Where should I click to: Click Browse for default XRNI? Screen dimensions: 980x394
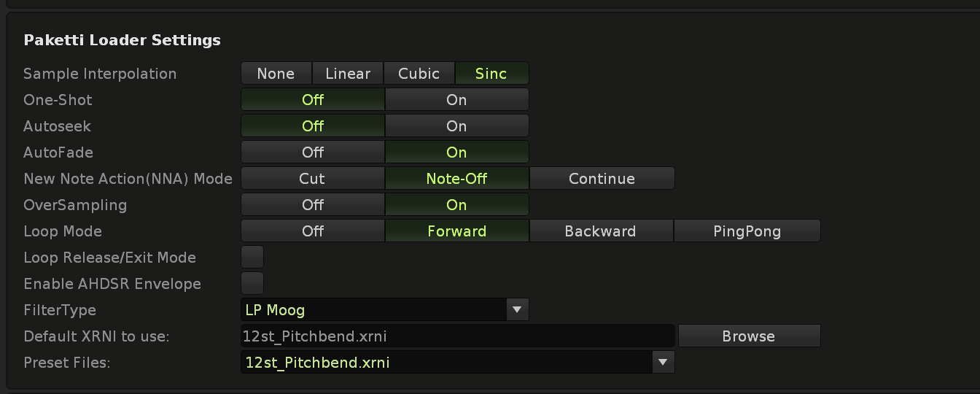[749, 336]
